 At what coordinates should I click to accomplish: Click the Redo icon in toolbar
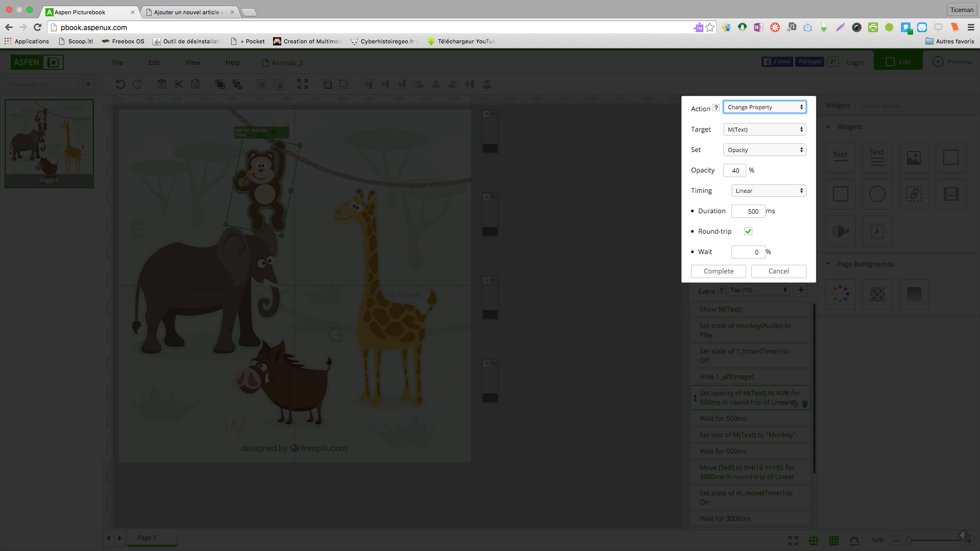(x=137, y=84)
